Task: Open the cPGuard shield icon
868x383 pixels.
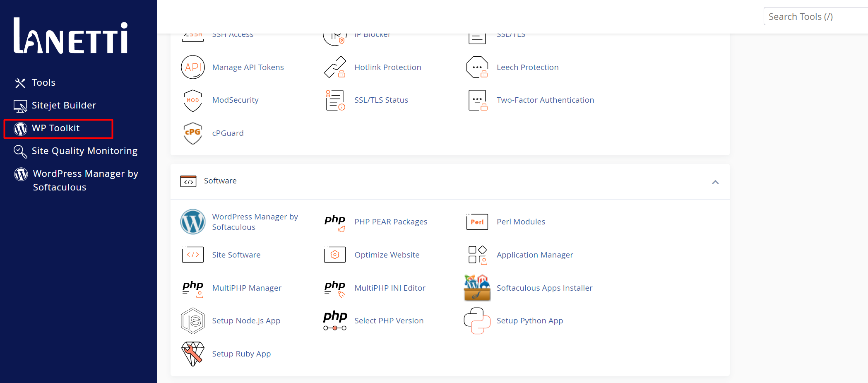Action: (193, 133)
